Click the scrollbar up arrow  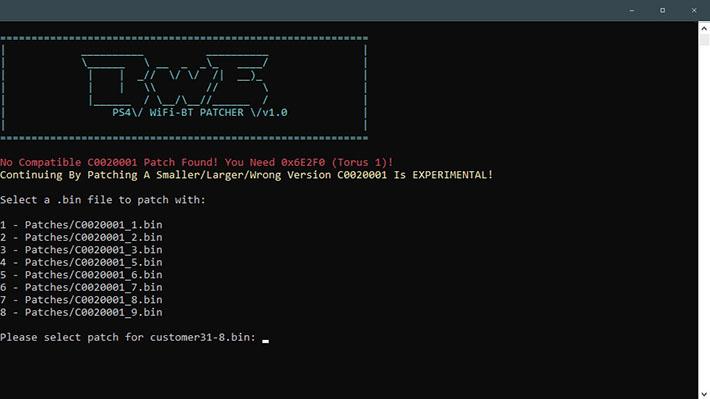click(x=704, y=28)
